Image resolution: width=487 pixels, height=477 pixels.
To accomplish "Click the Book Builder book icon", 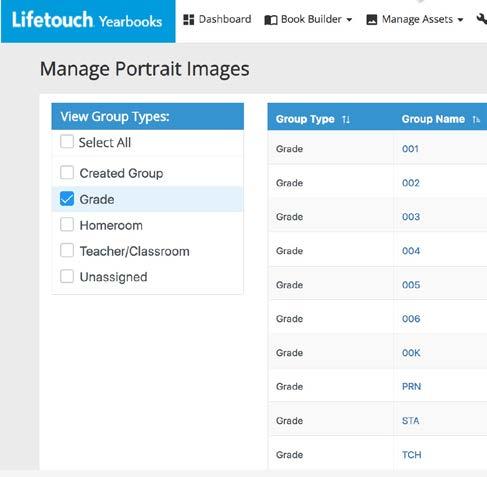I will (x=271, y=20).
